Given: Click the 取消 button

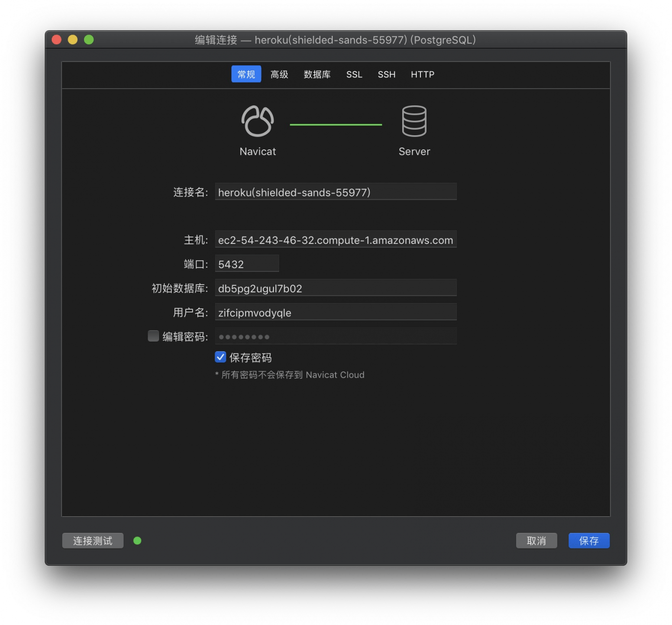Looking at the screenshot, I should click(536, 541).
